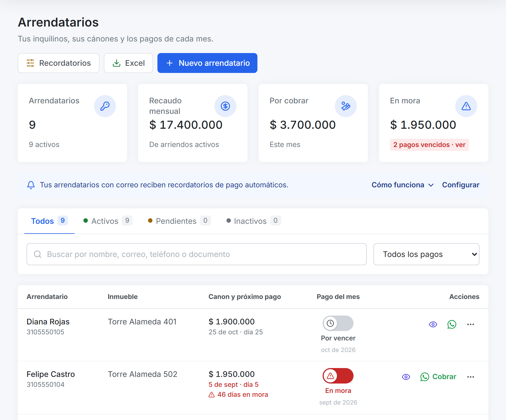Click the sliders icon on Recordatorios button
Viewport: 506px width, 420px height.
pos(30,63)
